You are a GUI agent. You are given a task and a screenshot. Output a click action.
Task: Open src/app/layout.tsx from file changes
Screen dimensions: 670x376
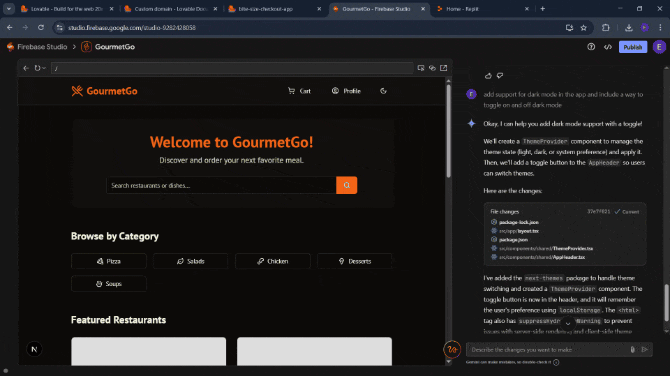pyautogui.click(x=518, y=231)
